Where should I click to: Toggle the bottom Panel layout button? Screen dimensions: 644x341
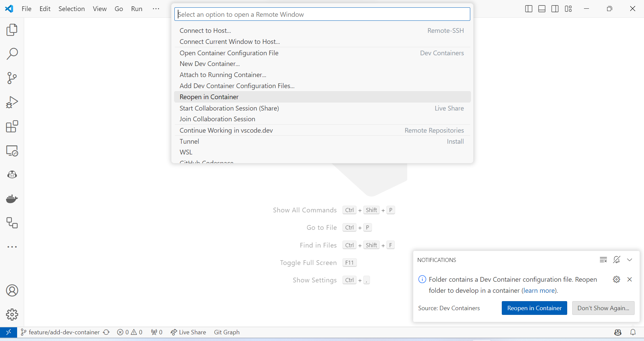pyautogui.click(x=542, y=9)
